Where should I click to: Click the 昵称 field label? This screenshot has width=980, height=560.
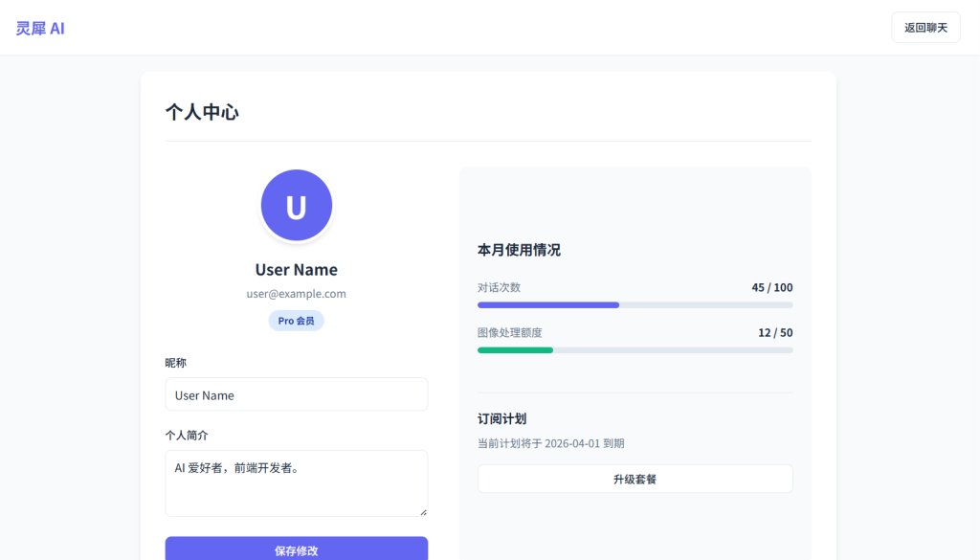click(x=175, y=363)
